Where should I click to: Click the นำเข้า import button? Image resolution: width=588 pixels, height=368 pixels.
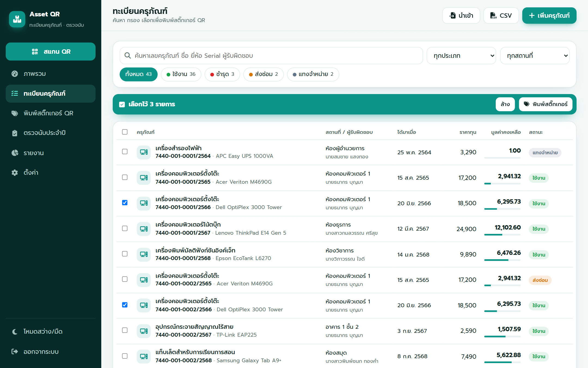click(461, 16)
